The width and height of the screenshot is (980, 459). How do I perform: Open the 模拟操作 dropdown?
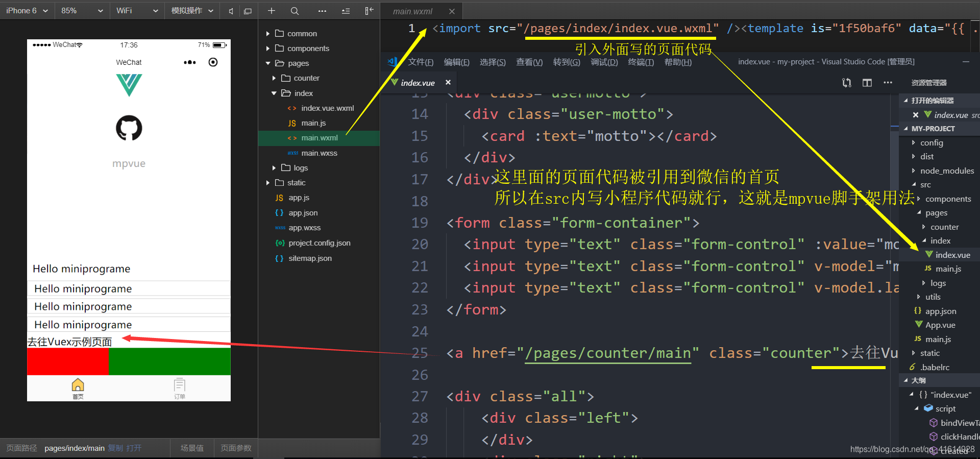(x=192, y=11)
